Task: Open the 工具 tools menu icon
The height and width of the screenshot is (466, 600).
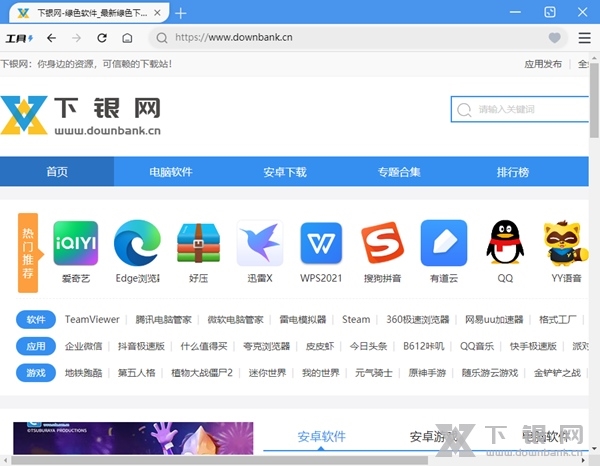Action: pos(19,38)
